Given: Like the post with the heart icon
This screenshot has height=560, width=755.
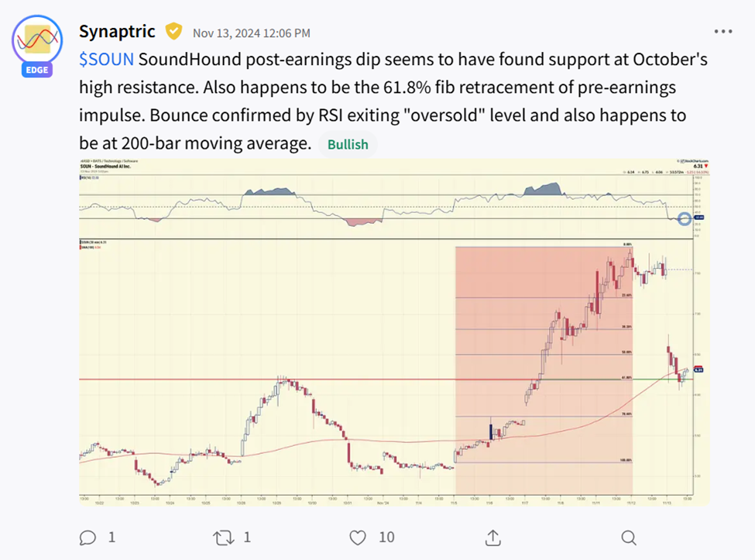Looking at the screenshot, I should (x=358, y=537).
